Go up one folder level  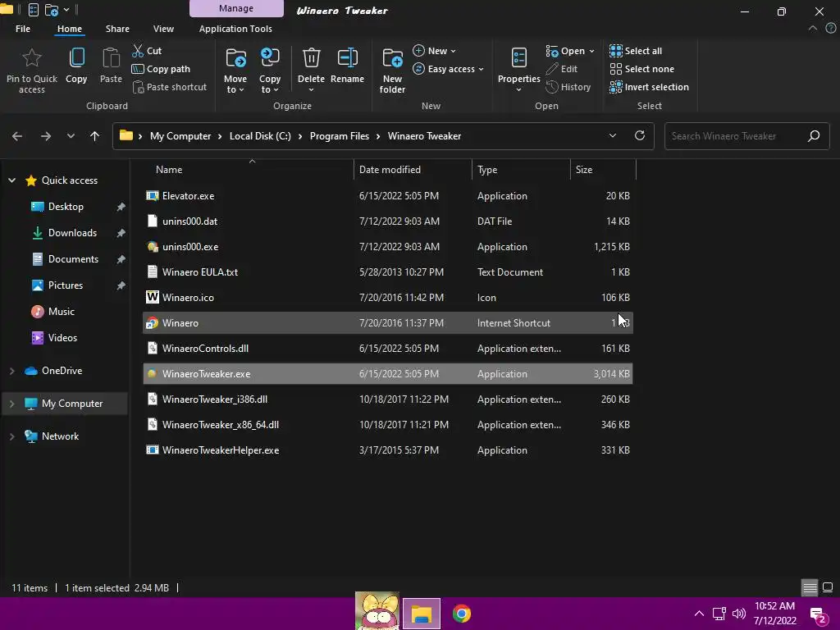95,136
